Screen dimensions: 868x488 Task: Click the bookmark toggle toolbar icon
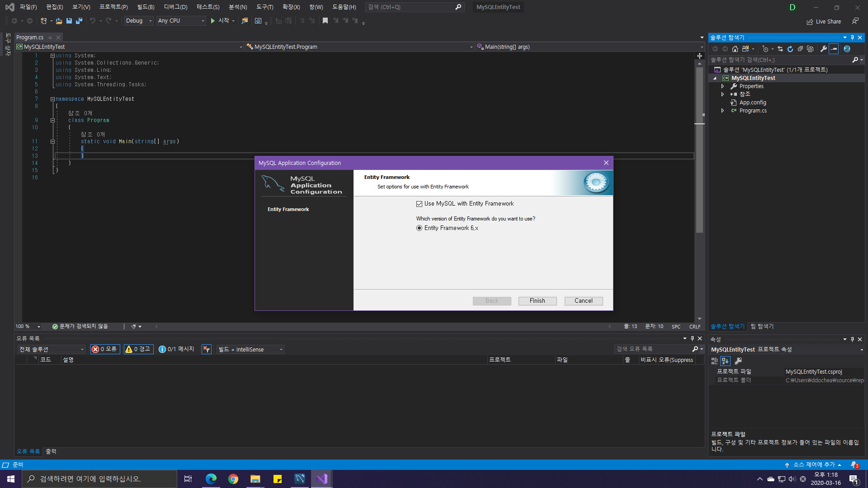pos(325,21)
